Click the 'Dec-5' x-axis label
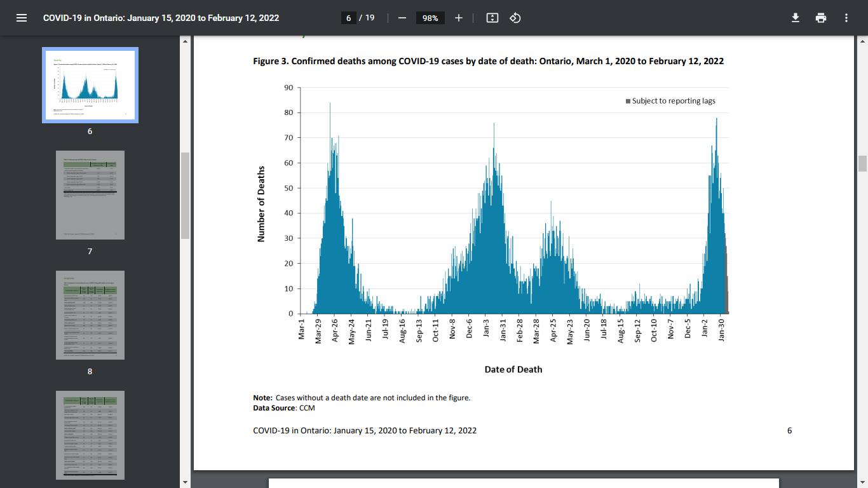This screenshot has height=488, width=868. [688, 329]
